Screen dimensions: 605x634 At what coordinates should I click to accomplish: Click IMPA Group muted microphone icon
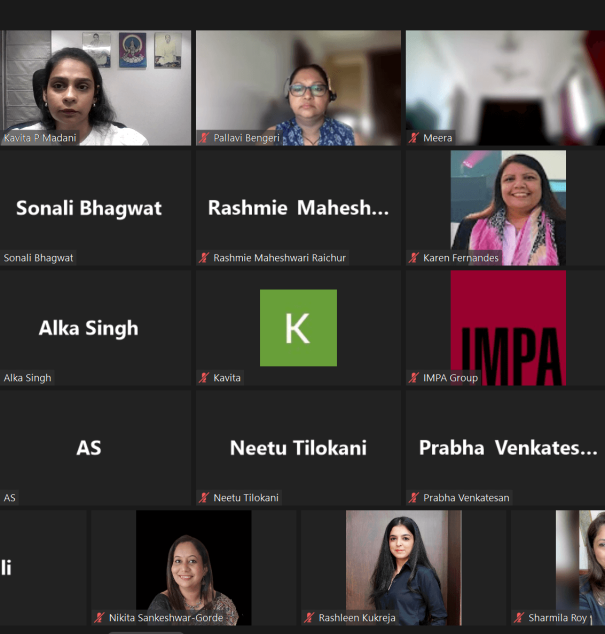pyautogui.click(x=414, y=378)
